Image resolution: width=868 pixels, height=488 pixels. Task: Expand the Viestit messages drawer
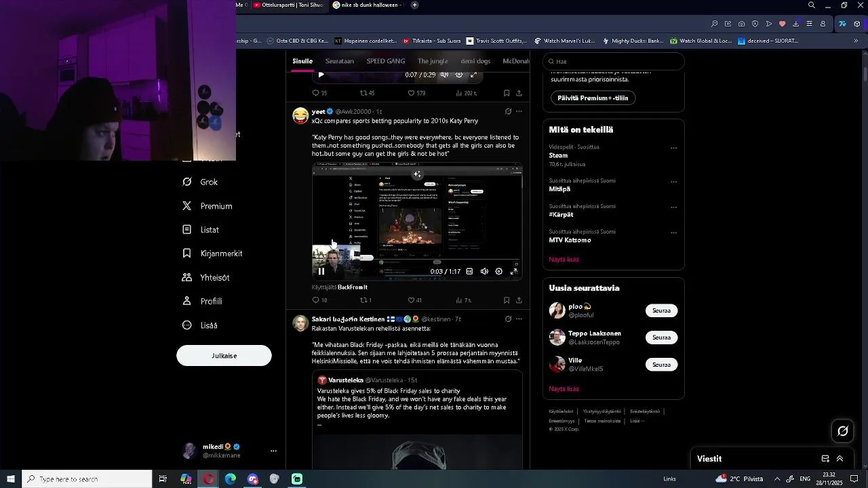840,459
